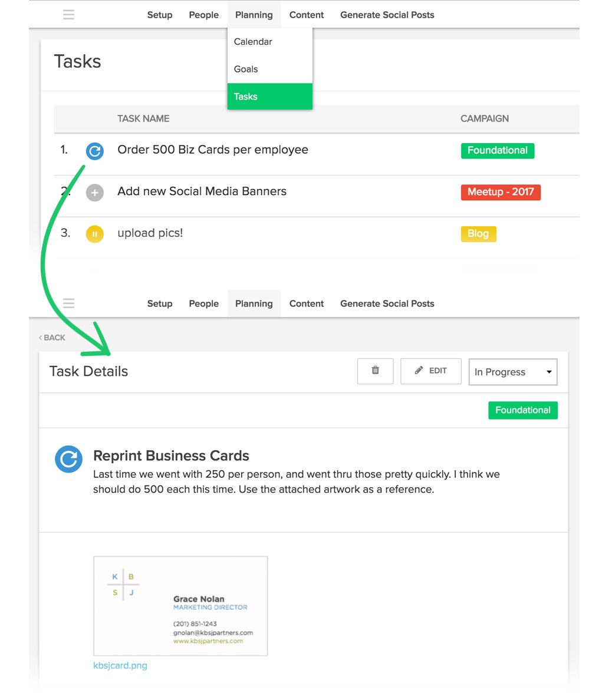Click the gray plus icon beside Add new Social Media Banners

point(95,193)
